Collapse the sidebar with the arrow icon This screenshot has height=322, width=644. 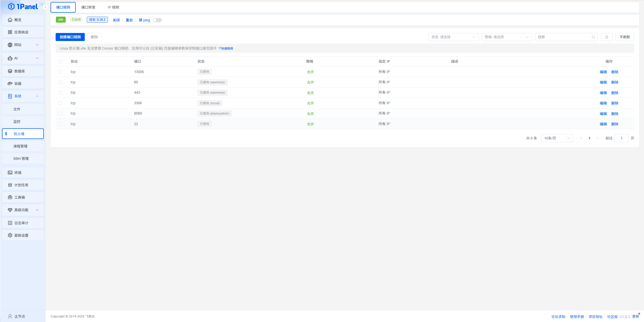[45, 7]
